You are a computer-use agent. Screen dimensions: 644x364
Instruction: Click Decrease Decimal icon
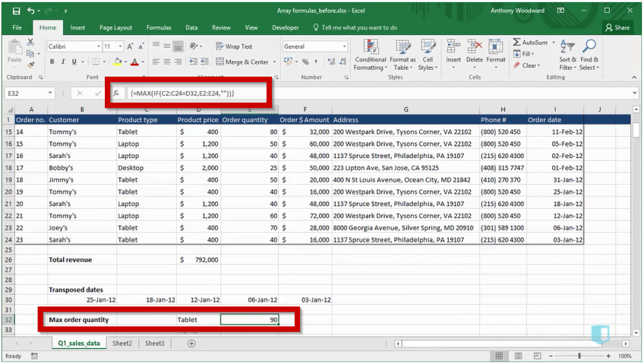(x=343, y=62)
